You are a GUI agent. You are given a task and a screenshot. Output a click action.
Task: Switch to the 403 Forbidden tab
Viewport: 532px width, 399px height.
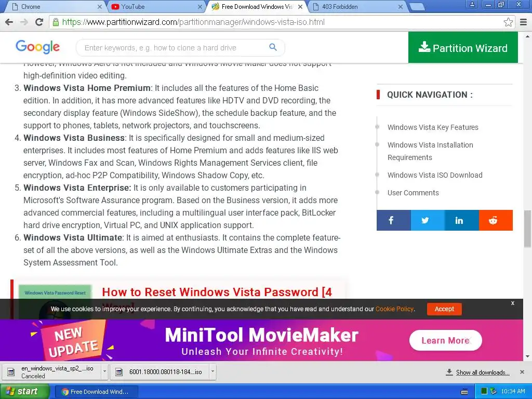pos(356,7)
